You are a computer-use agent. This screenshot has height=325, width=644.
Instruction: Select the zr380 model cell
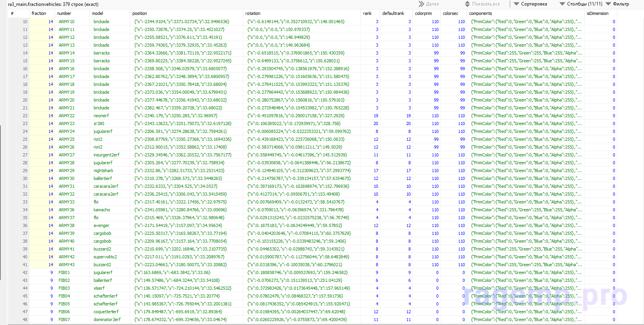click(99, 123)
